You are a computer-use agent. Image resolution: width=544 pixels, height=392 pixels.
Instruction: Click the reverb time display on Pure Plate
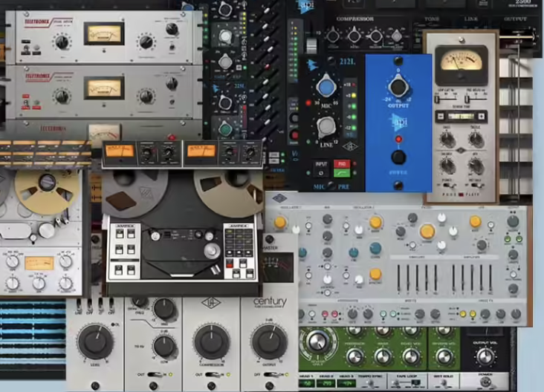coord(461,117)
